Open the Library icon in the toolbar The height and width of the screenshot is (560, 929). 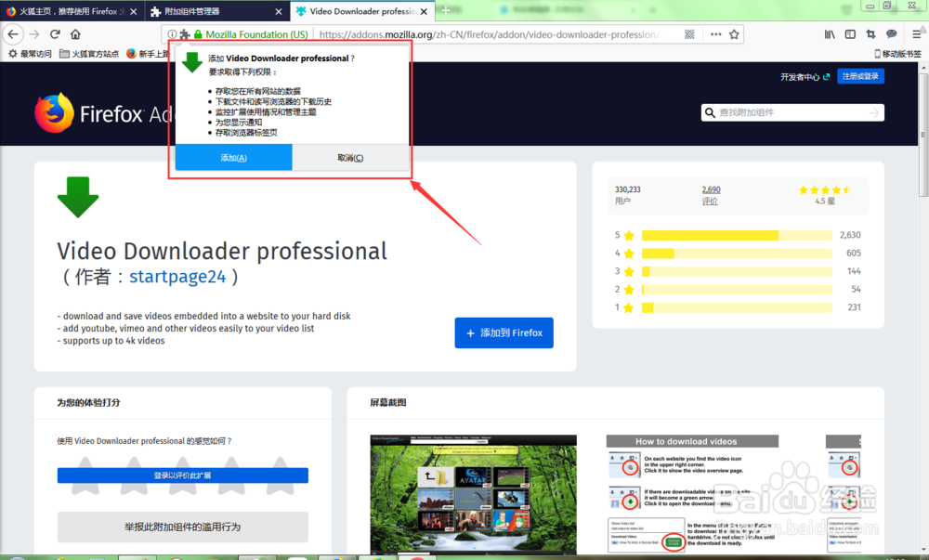click(x=830, y=34)
